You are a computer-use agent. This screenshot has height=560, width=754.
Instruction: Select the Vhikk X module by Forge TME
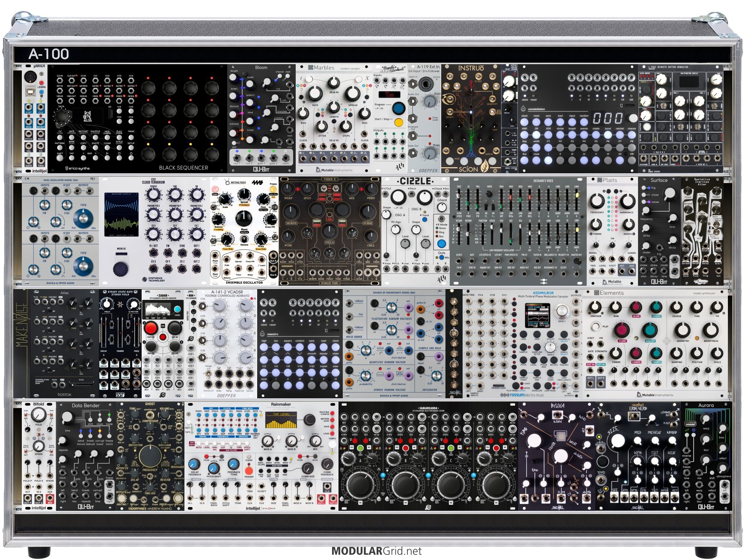330,231
